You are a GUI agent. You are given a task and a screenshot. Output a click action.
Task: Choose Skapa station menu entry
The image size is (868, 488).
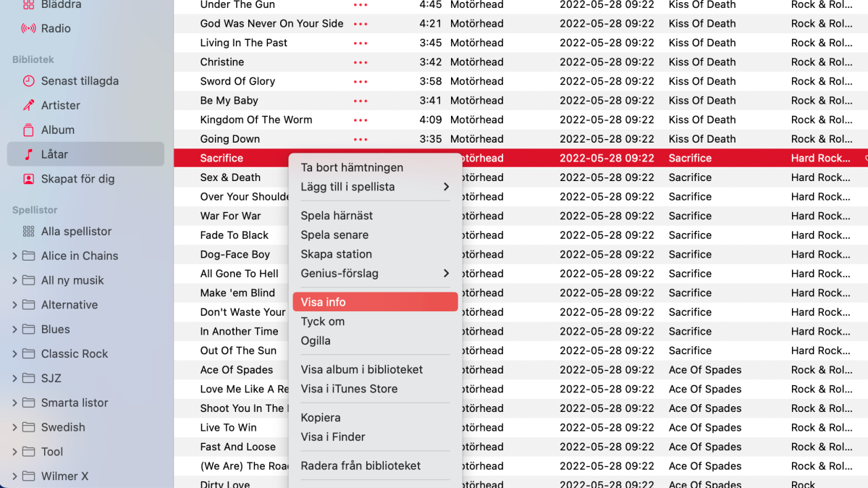tap(375, 254)
